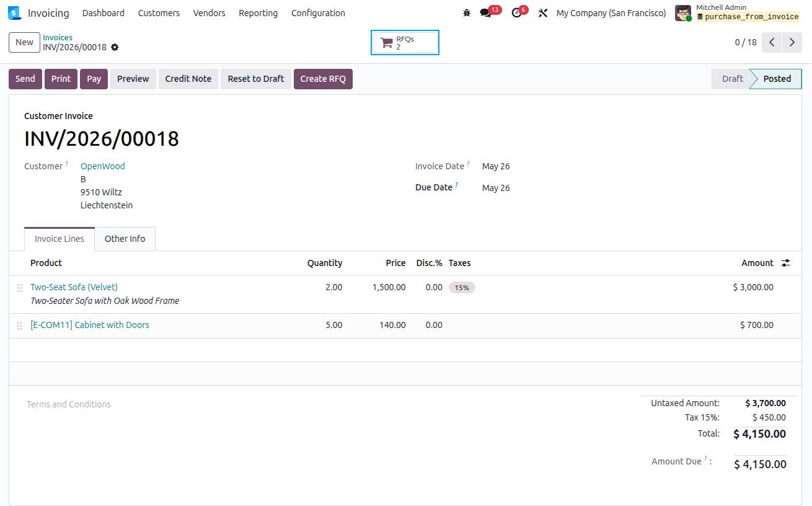The height and width of the screenshot is (506, 812).
Task: Click the 140.00 price cell
Action: pyautogui.click(x=393, y=325)
